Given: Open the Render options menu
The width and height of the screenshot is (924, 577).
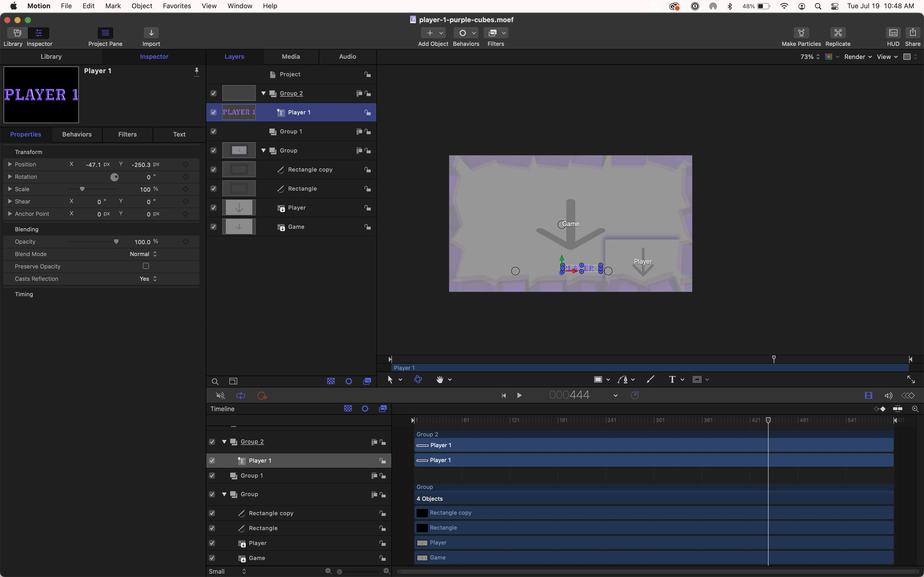Looking at the screenshot, I should tap(857, 57).
